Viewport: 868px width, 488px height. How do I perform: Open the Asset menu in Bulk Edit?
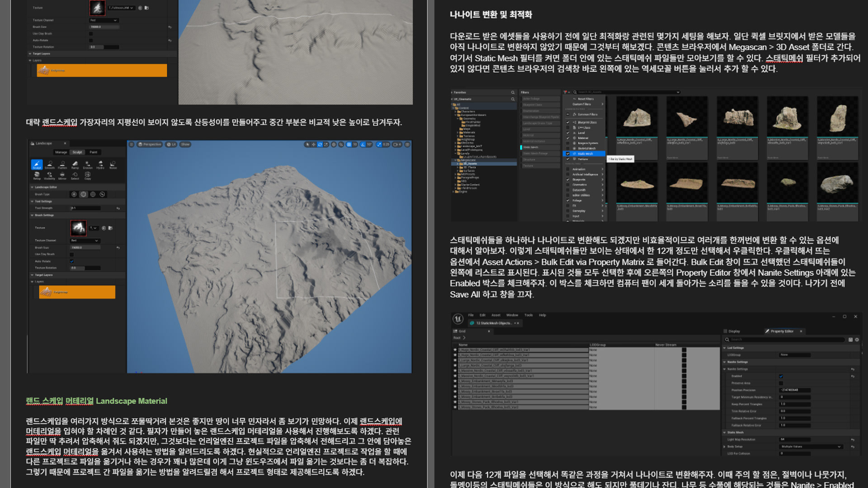495,315
